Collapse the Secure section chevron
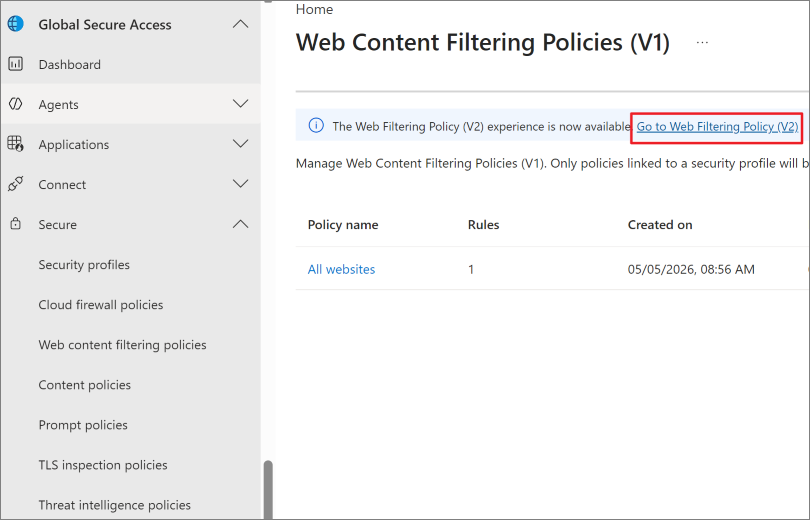 [240, 224]
